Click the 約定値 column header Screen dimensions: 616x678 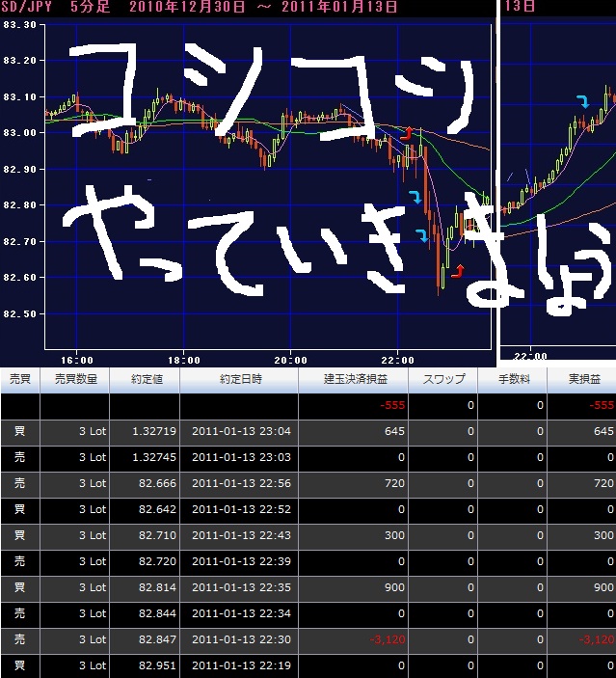[145, 380]
